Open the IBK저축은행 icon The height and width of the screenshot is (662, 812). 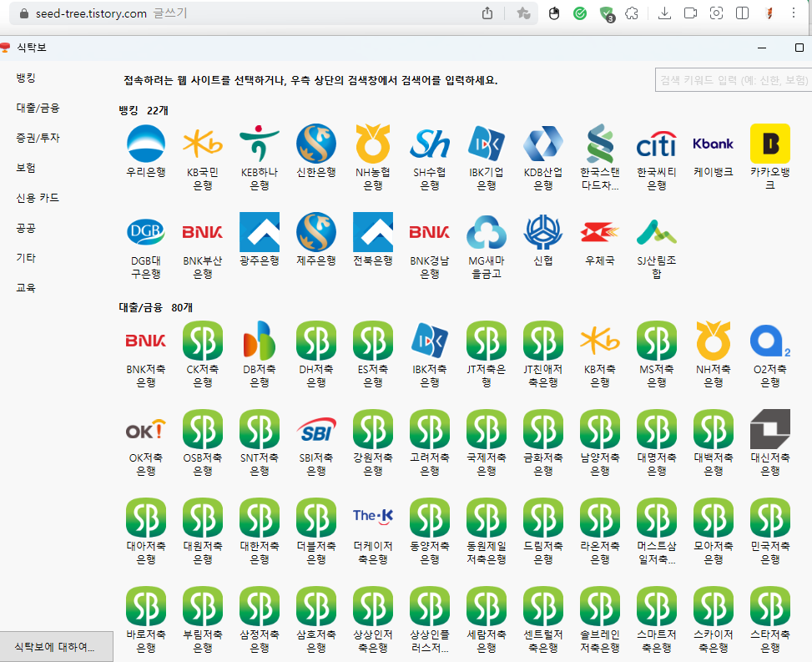(429, 341)
